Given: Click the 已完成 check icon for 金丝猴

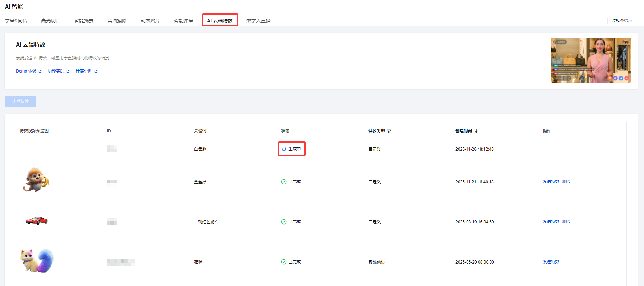Looking at the screenshot, I should (x=284, y=182).
